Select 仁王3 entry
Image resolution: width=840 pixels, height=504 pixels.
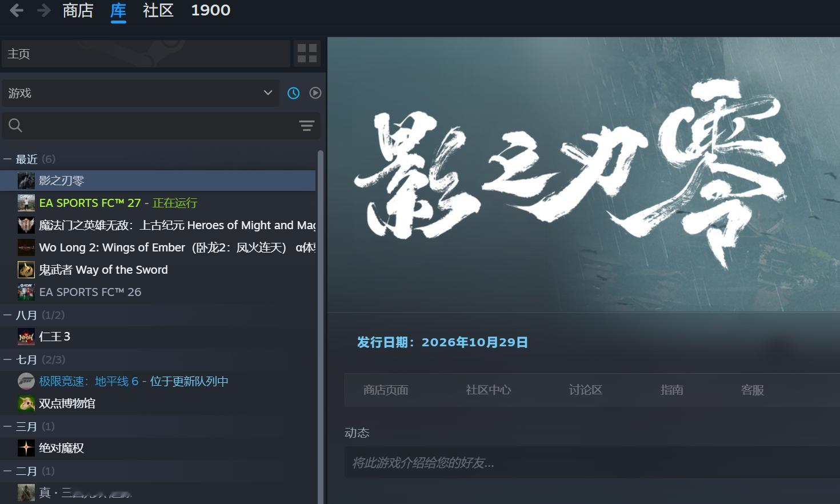(158, 337)
